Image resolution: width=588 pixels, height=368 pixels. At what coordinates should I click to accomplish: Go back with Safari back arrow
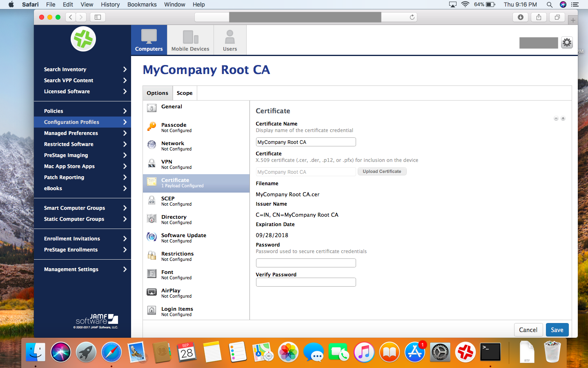click(71, 17)
